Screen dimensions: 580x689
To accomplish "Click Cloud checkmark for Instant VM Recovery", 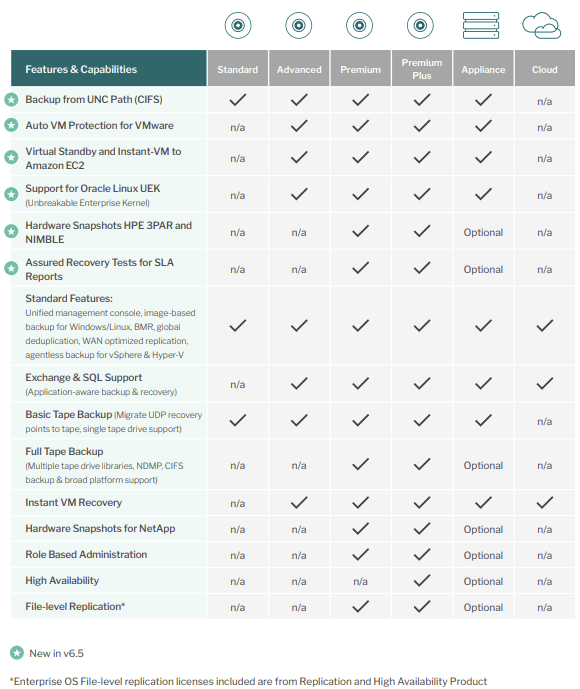I will 544,503.
